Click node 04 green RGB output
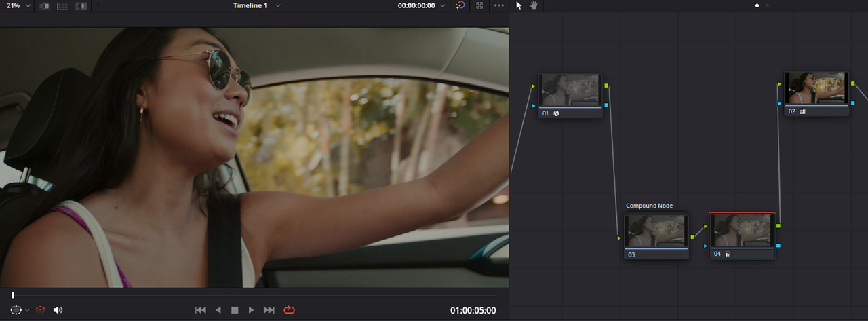Image resolution: width=868 pixels, height=321 pixels. (778, 225)
